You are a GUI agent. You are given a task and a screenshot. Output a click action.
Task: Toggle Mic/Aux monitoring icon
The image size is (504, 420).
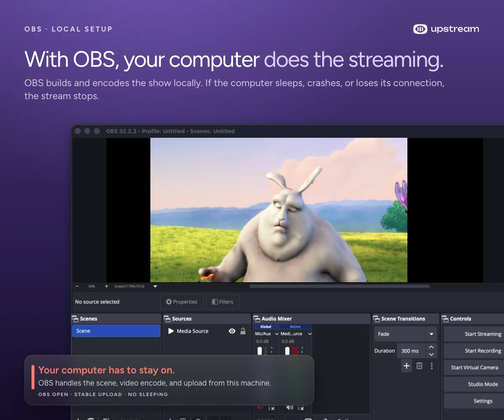point(272,408)
